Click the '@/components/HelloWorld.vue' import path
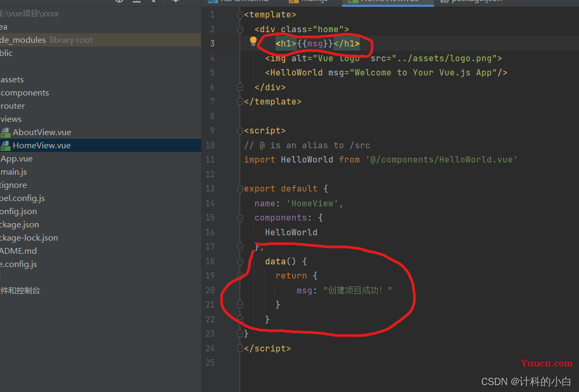This screenshot has height=392, width=579. [442, 159]
